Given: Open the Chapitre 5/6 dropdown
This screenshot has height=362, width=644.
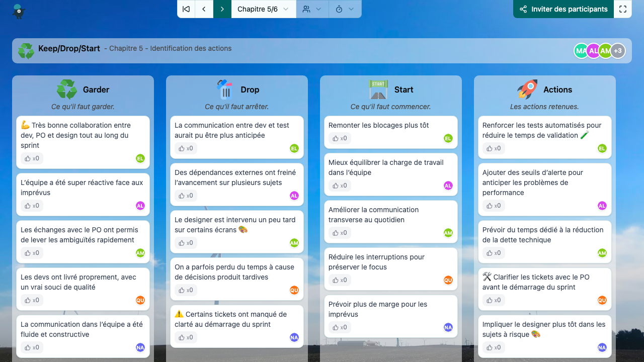Looking at the screenshot, I should pyautogui.click(x=263, y=9).
